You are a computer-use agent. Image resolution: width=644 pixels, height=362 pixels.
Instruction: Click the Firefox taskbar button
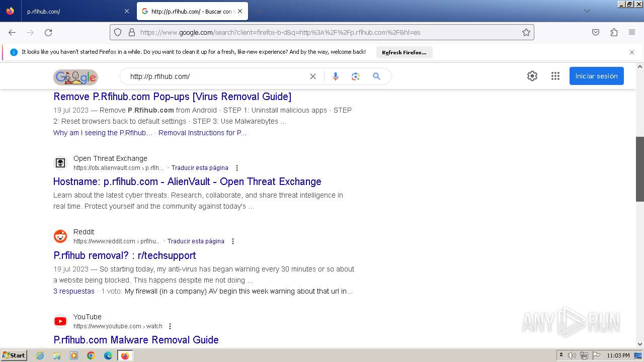pos(125,355)
